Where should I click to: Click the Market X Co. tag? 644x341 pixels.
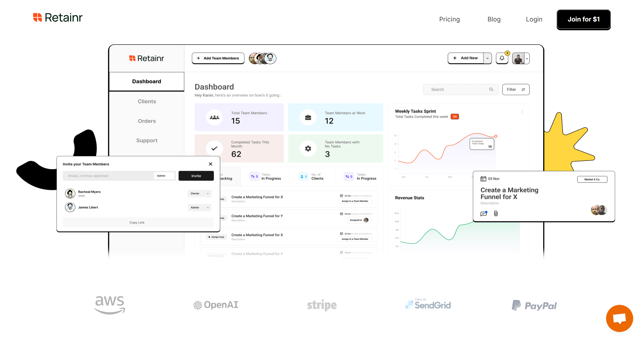(592, 179)
